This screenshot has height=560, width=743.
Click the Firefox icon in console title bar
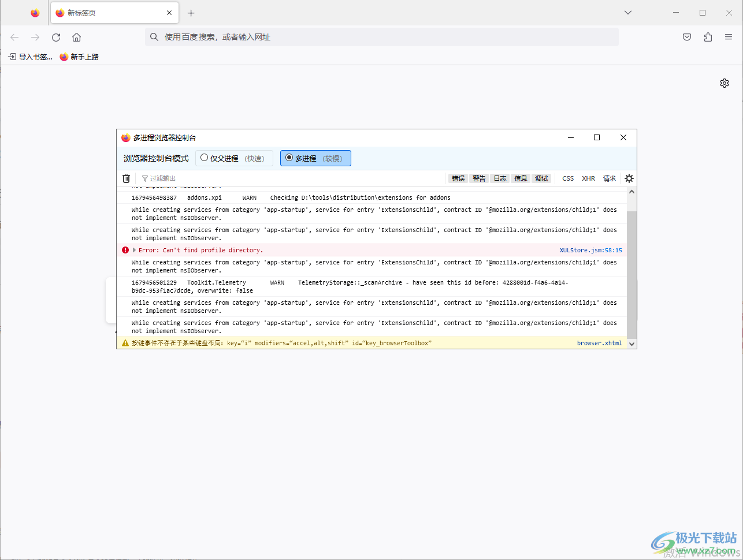(x=125, y=137)
